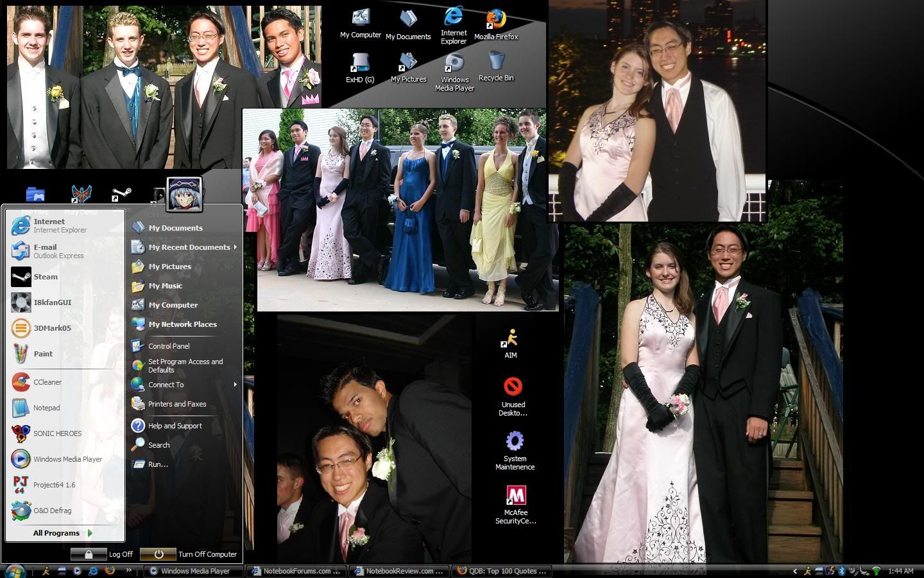Launch Firefox from quick launch
924x578 pixels.
point(110,571)
